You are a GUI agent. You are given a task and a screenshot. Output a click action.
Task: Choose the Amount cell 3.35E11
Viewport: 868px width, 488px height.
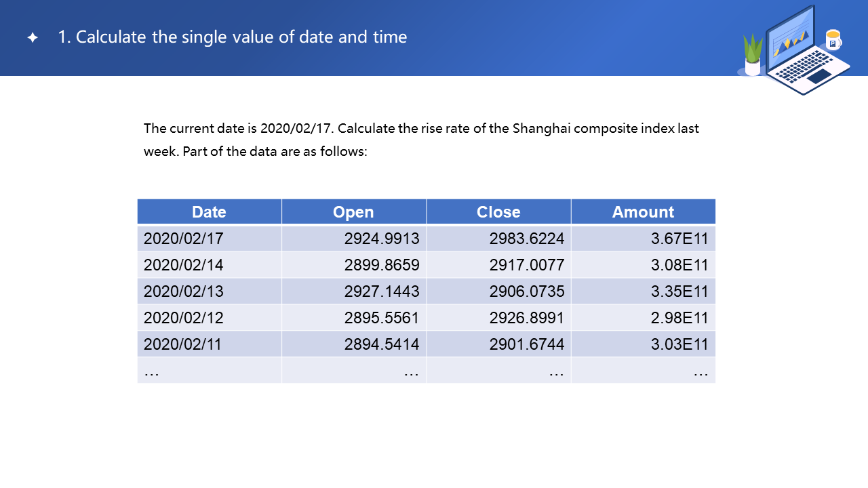click(x=644, y=291)
